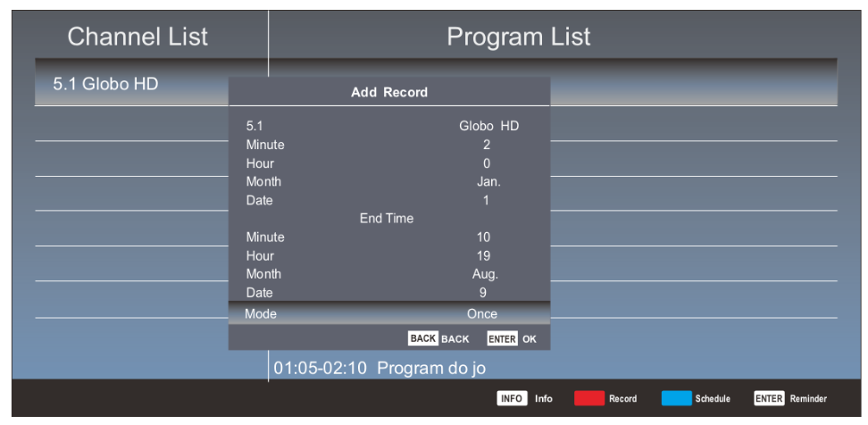The image size is (868, 425).
Task: Select start Minute value 2
Action: 486,145
